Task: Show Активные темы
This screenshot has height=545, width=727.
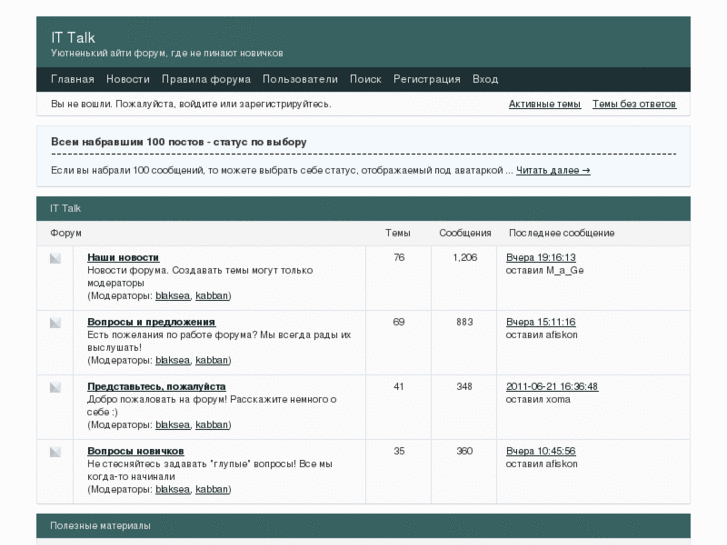Action: point(545,104)
